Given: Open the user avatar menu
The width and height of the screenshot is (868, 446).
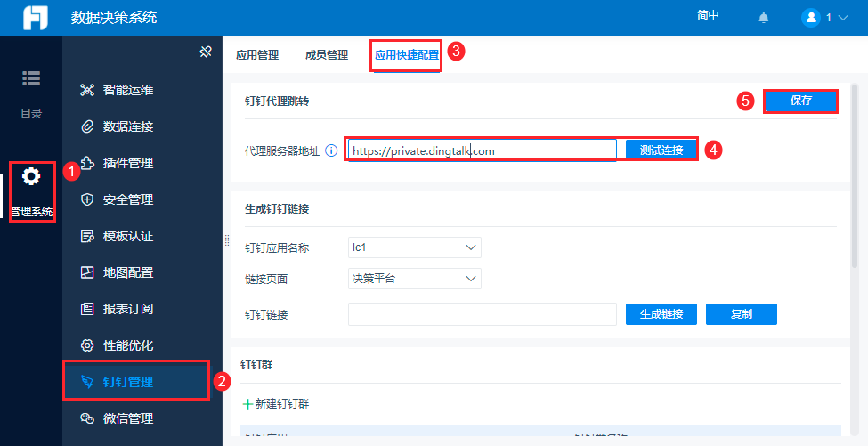Looking at the screenshot, I should click(811, 18).
